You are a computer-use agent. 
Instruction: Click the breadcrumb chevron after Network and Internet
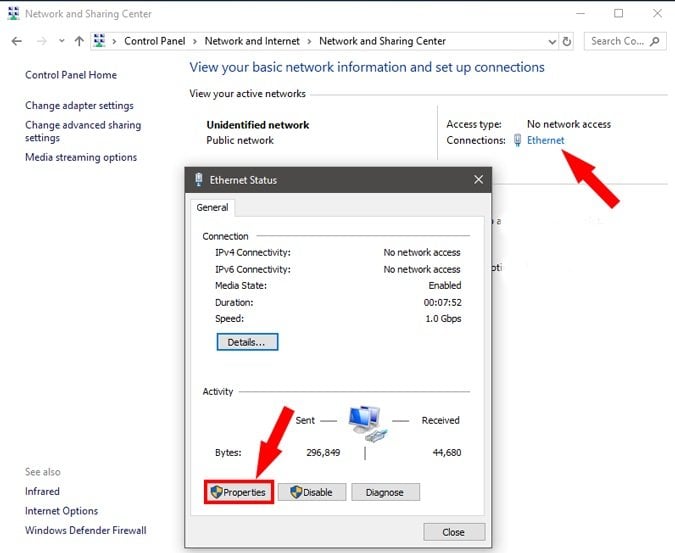(x=309, y=41)
